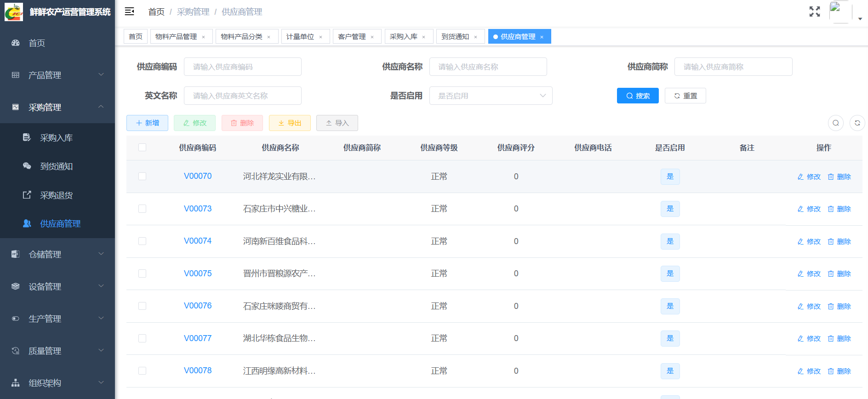Close the 物料产品管理 tab
The height and width of the screenshot is (399, 868).
(x=203, y=37)
